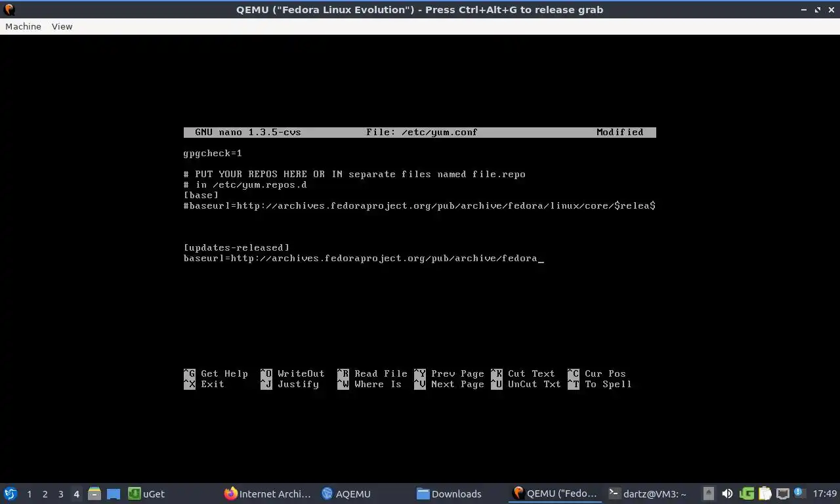Click the '^O WriteOut' shortcut hint

pos(293,373)
